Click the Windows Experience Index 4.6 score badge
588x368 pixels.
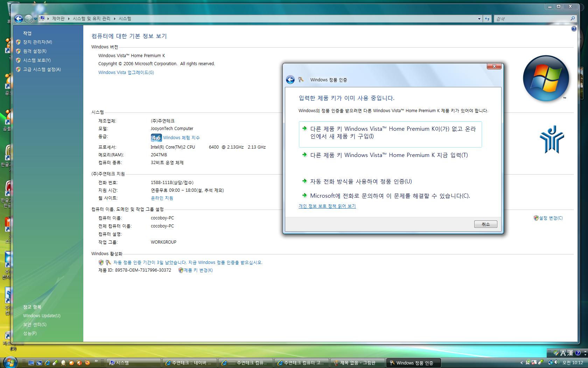point(156,138)
